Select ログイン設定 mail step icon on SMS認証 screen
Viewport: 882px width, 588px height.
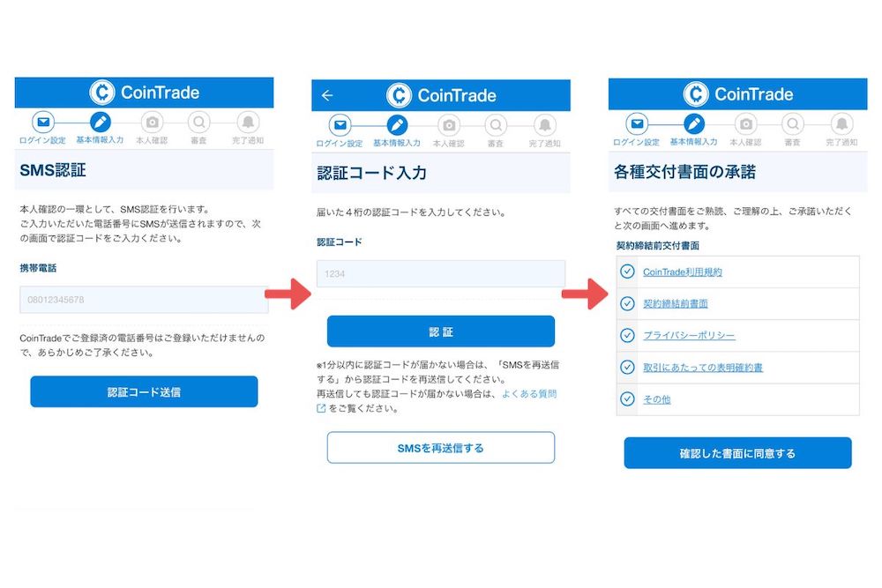[x=42, y=122]
